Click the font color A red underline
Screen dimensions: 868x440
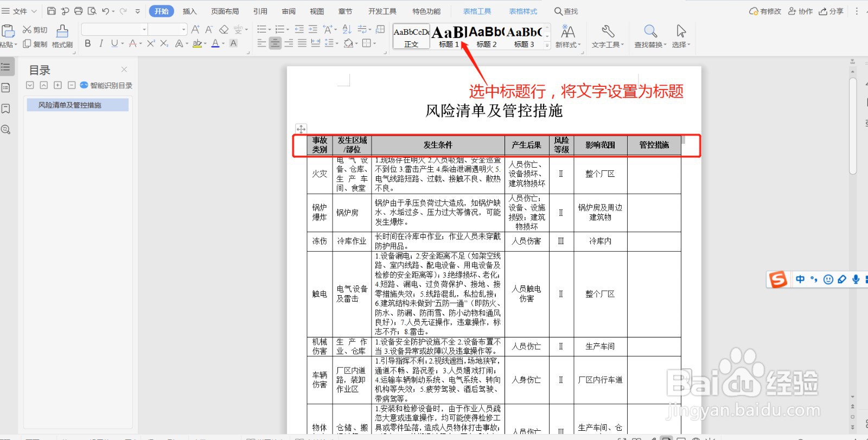(x=215, y=43)
